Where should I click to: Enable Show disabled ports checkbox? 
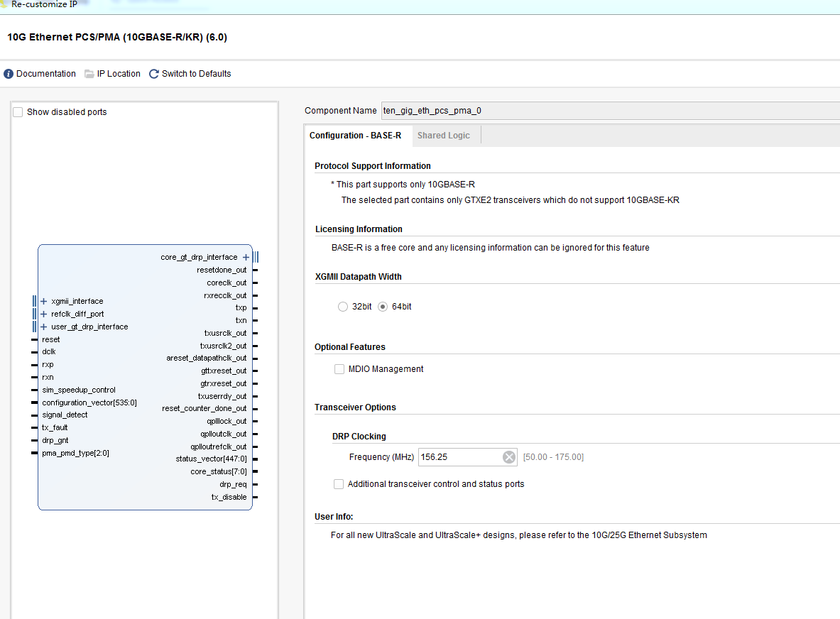coord(18,112)
